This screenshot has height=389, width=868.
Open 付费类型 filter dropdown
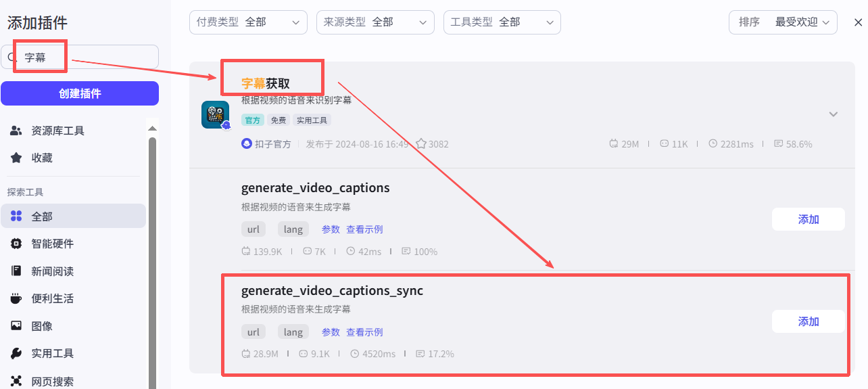coord(248,22)
